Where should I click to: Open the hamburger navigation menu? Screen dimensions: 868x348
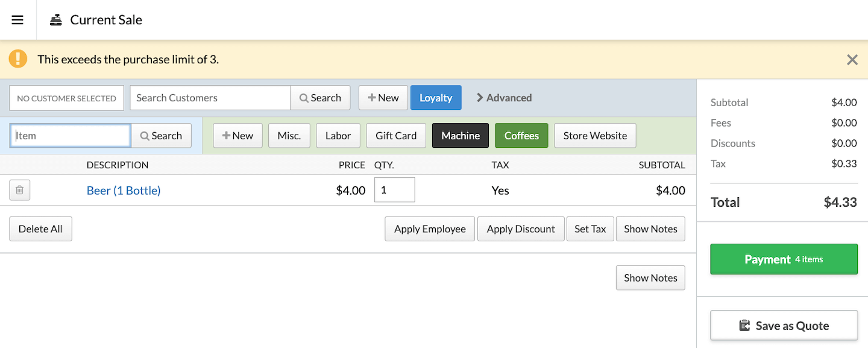coord(17,20)
